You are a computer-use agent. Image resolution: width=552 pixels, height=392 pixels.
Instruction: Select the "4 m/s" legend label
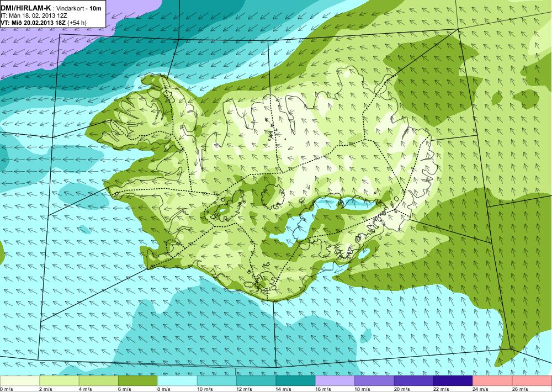(x=85, y=389)
